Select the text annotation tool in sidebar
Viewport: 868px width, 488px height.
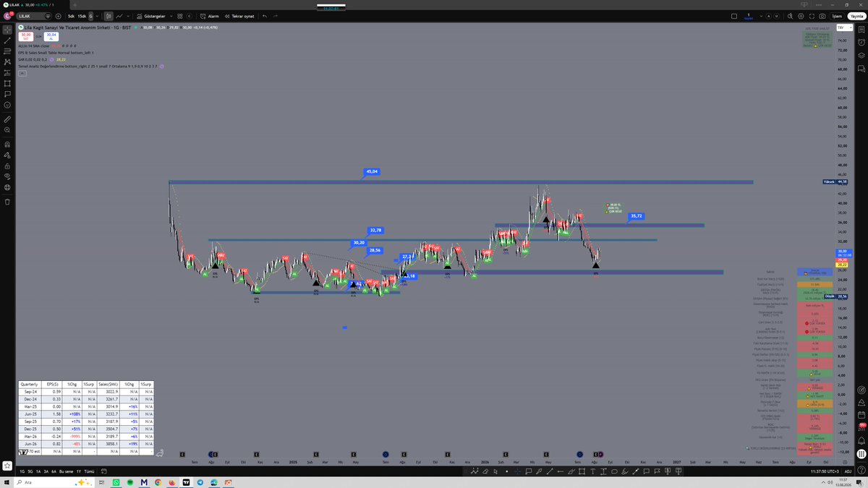pyautogui.click(x=7, y=94)
